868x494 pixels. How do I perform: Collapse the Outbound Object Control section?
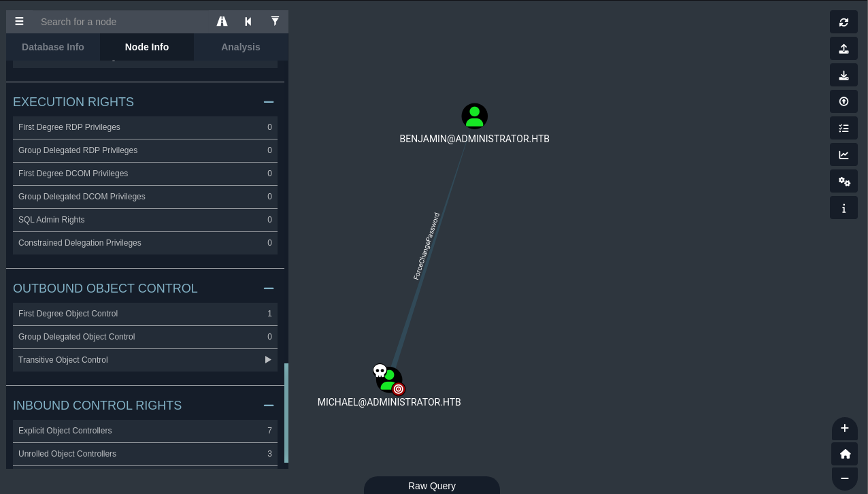coord(269,289)
